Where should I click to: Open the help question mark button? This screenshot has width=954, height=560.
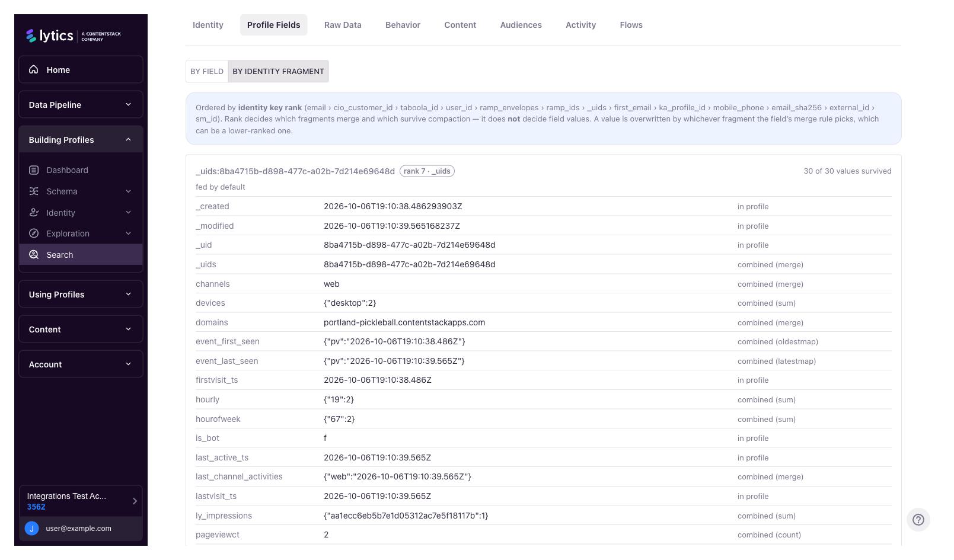point(918,520)
